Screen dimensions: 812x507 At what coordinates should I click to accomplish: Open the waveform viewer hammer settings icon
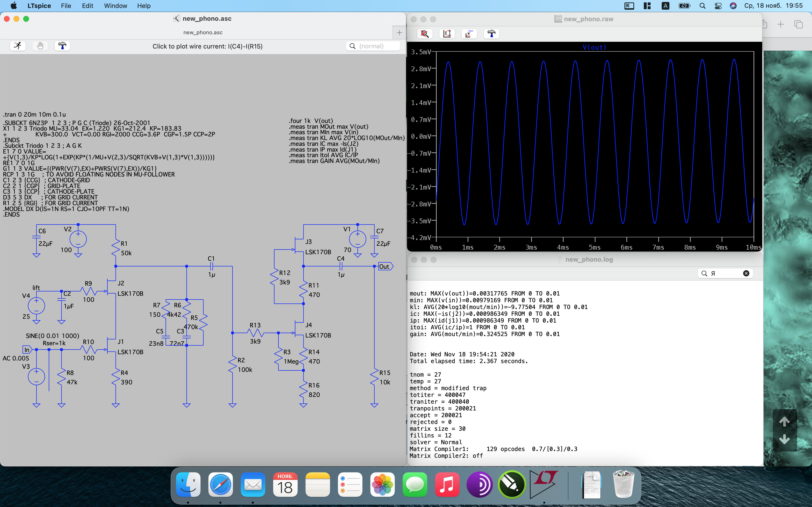491,34
